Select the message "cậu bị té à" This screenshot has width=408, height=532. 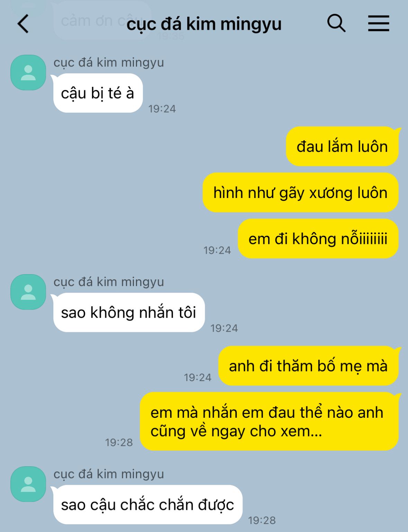click(98, 93)
